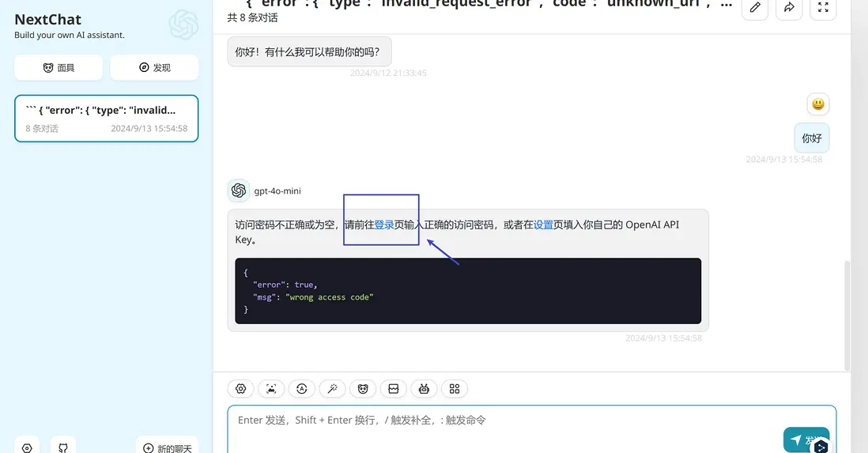This screenshot has width=868, height=453.
Task: Click the gpt-4o-mini model name label
Action: click(277, 191)
